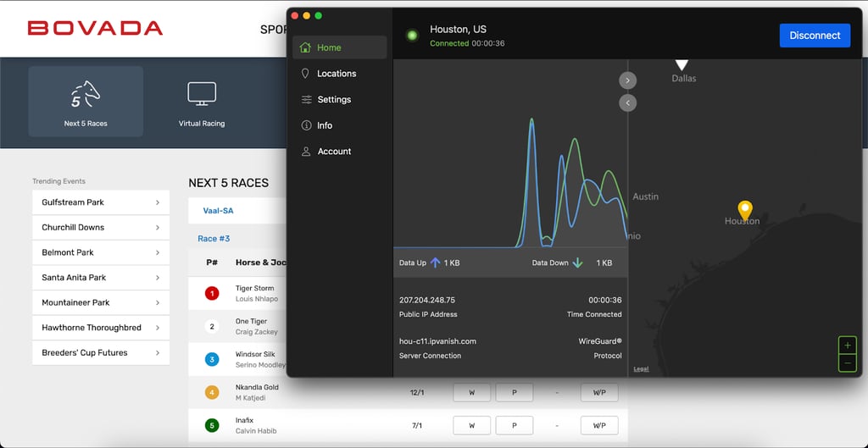The width and height of the screenshot is (868, 448).
Task: Select Virtual Racing monitor icon tile
Action: (202, 102)
